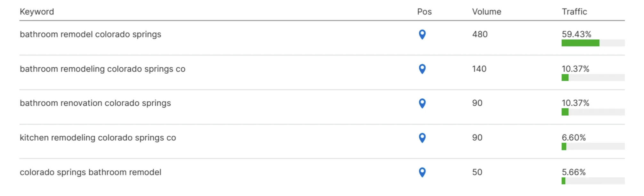This screenshot has height=196, width=644.
Task: Click the 50 volume value
Action: click(x=477, y=172)
